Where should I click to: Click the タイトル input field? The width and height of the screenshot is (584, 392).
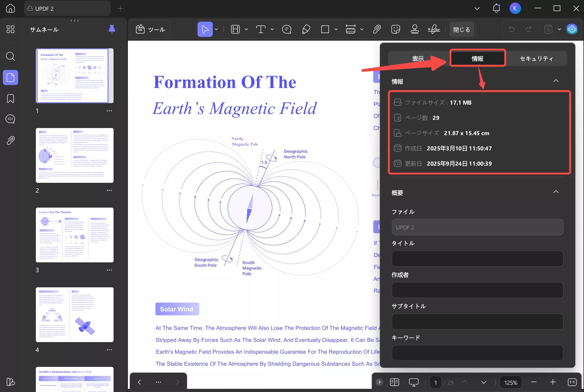tap(477, 258)
